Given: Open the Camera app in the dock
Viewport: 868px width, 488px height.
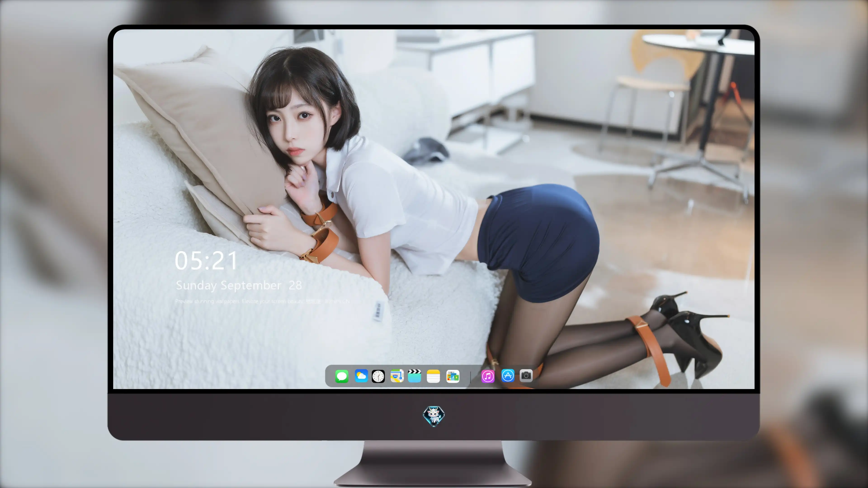Looking at the screenshot, I should 526,375.
